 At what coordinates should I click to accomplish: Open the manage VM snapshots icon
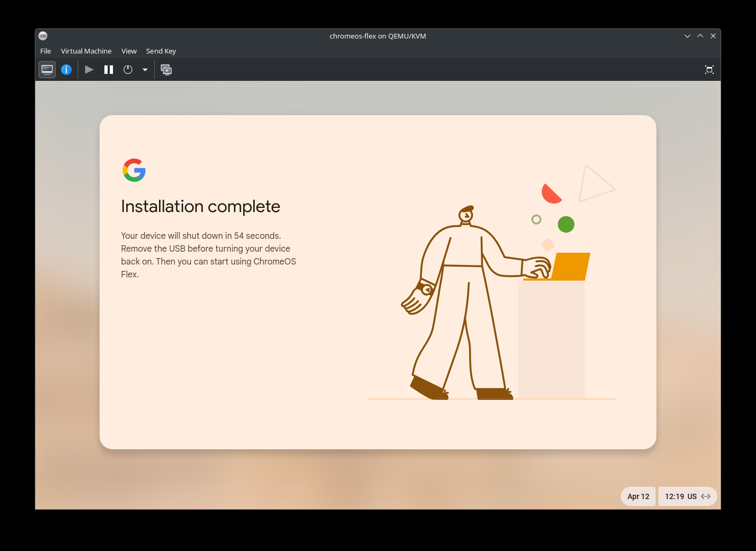[167, 70]
